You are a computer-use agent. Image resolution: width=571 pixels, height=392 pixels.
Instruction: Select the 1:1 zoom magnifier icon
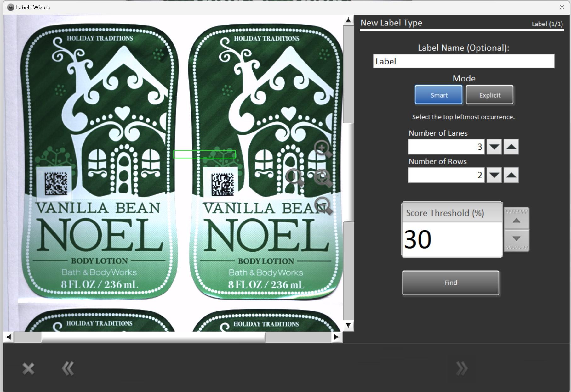(x=293, y=176)
